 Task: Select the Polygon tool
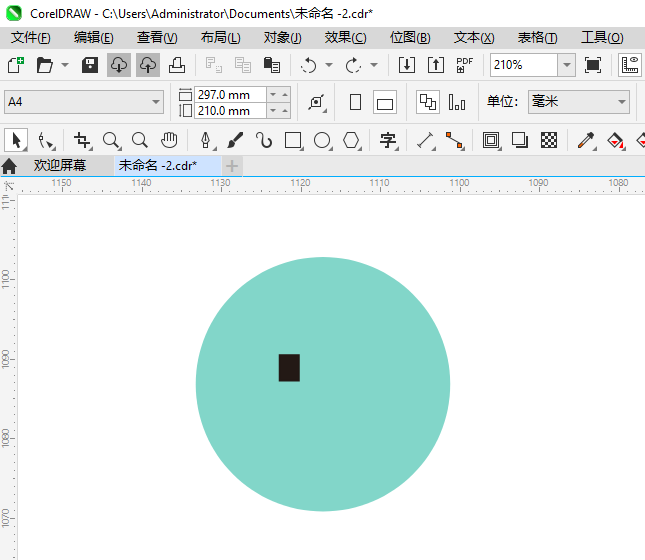click(352, 141)
